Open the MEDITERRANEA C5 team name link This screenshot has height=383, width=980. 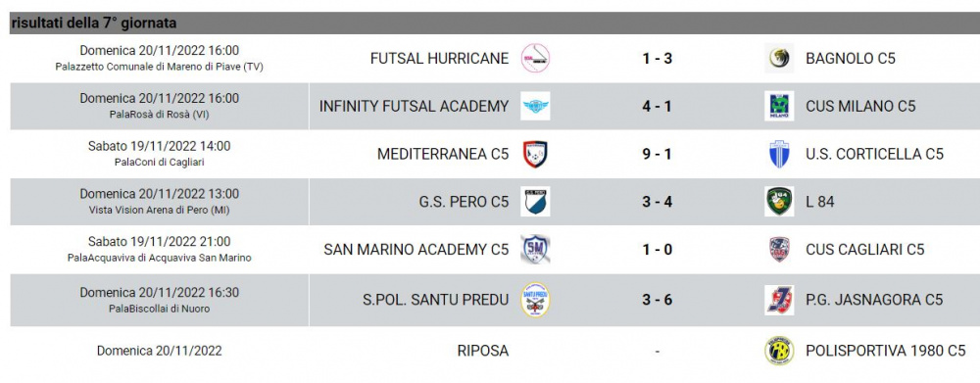[x=443, y=154]
